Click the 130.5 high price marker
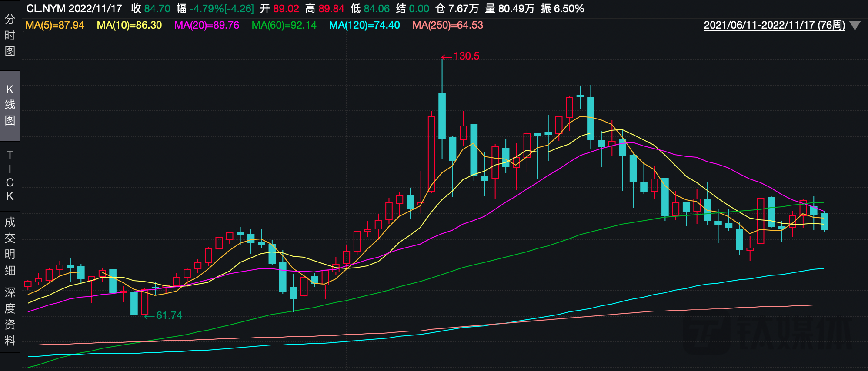Screen dimensions: 868x371 [466, 56]
